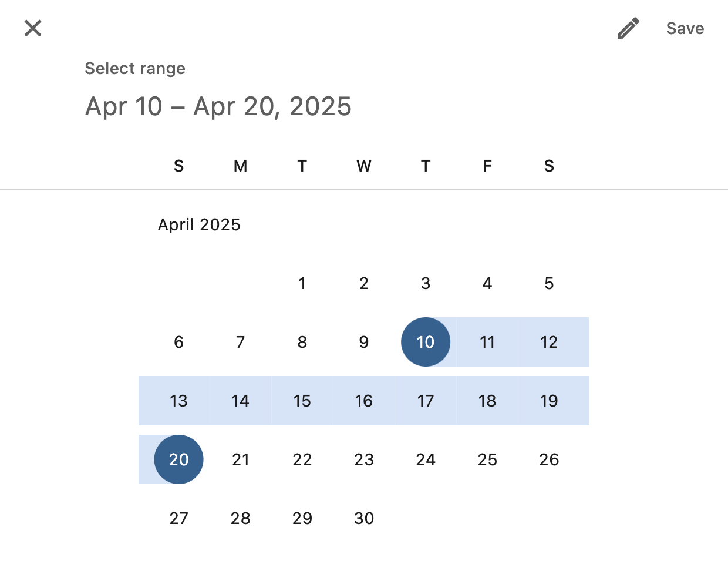Image resolution: width=728 pixels, height=564 pixels.
Task: Click the Apr 10 – Apr 20, 2025 header text
Action: [218, 106]
